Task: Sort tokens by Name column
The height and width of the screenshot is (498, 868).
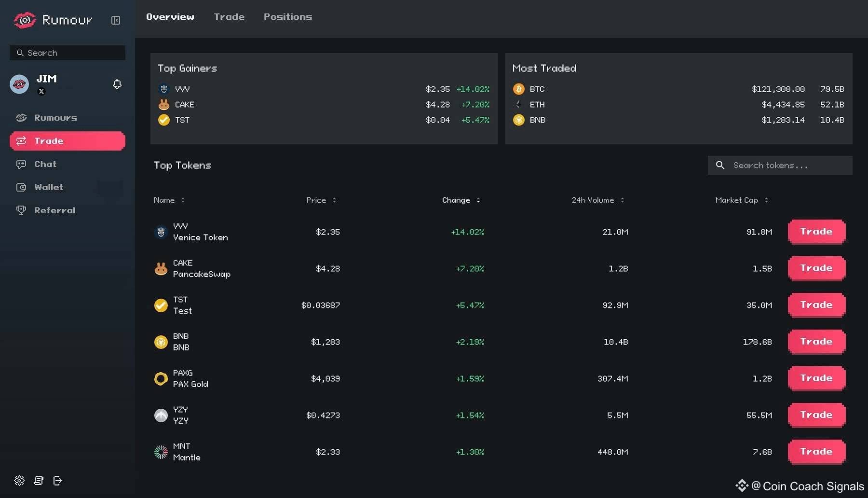Action: [x=169, y=200]
